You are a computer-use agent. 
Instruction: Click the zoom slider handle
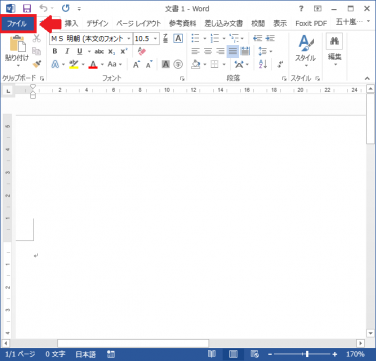(x=307, y=354)
